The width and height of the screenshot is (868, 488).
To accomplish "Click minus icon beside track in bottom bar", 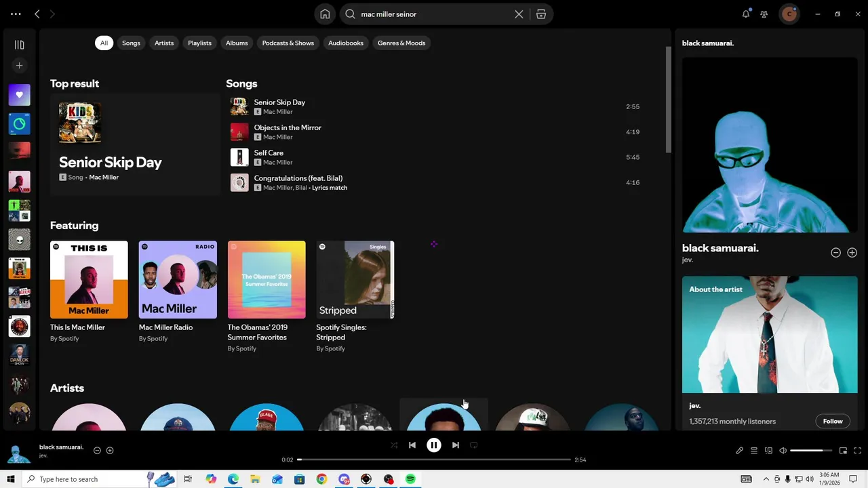I will (97, 451).
